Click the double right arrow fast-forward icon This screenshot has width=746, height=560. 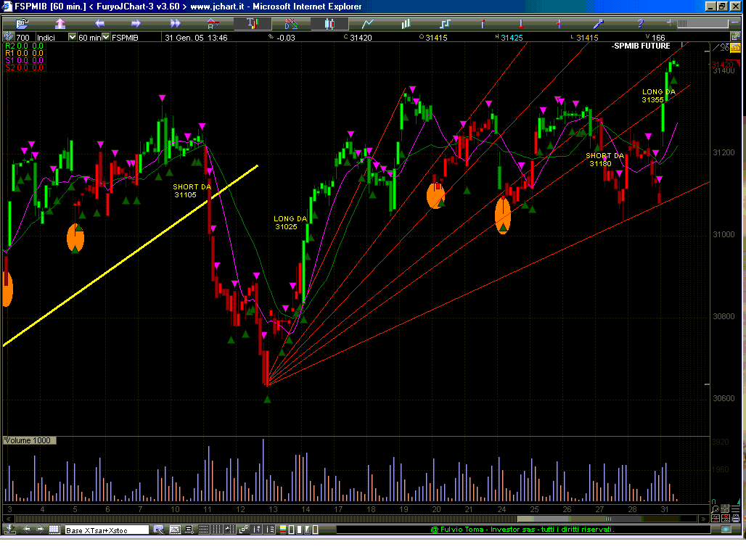[175, 24]
